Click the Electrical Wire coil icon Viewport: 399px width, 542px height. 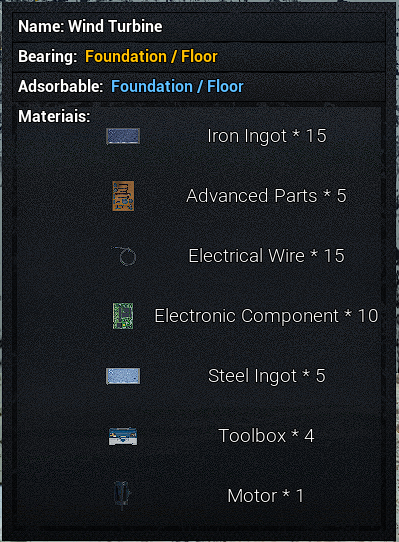(x=124, y=256)
